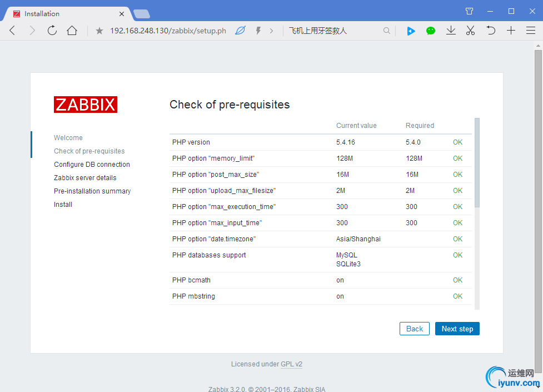
Task: Click PHP option "max_execution_time" row label
Action: click(x=224, y=207)
